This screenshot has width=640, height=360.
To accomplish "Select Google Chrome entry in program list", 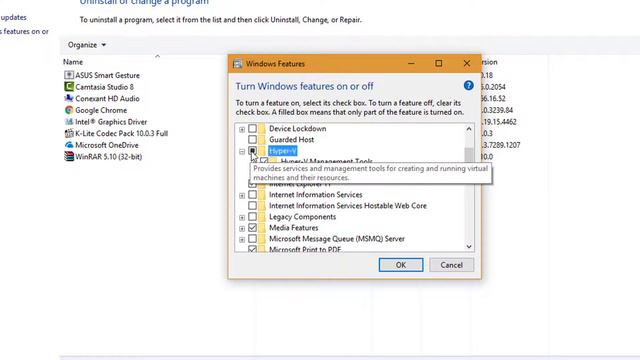I will [x=101, y=110].
